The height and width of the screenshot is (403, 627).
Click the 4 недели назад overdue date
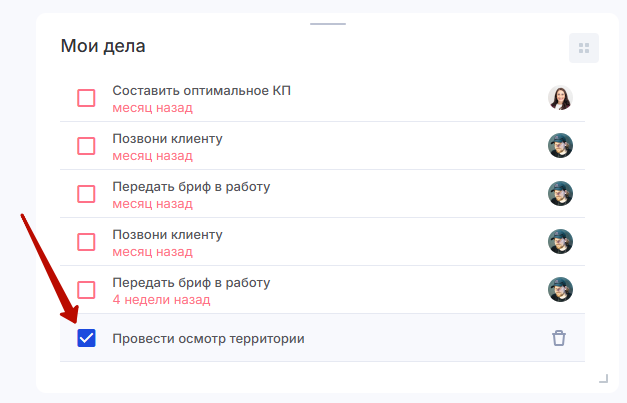161,299
